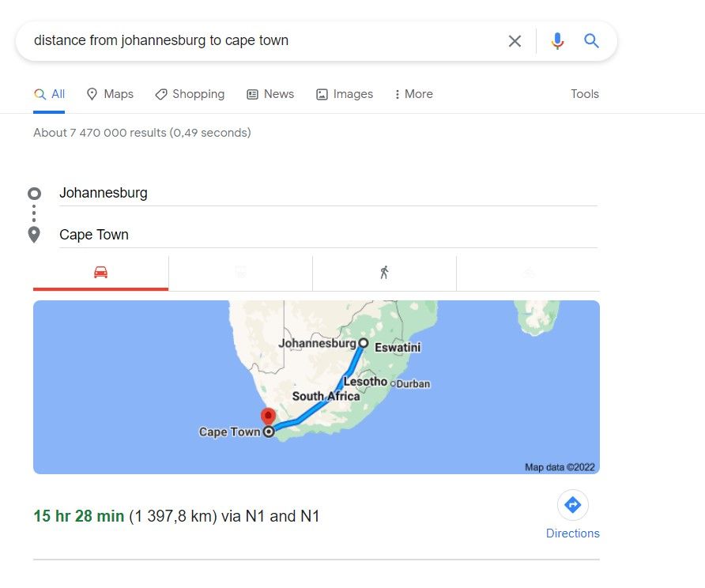705x588 pixels.
Task: Choose the flights travel mode icon
Action: point(528,272)
